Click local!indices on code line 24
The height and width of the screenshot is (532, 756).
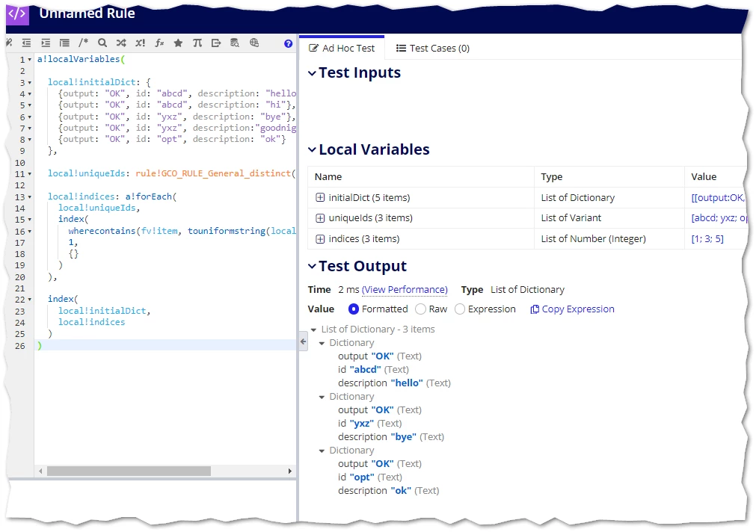[92, 322]
